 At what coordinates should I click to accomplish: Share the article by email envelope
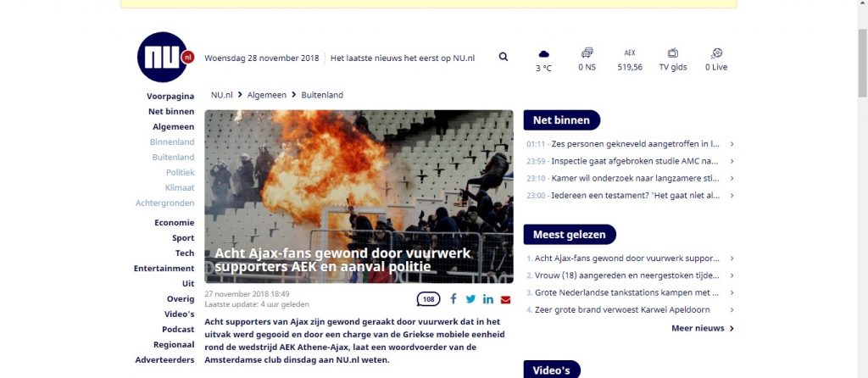coord(505,300)
